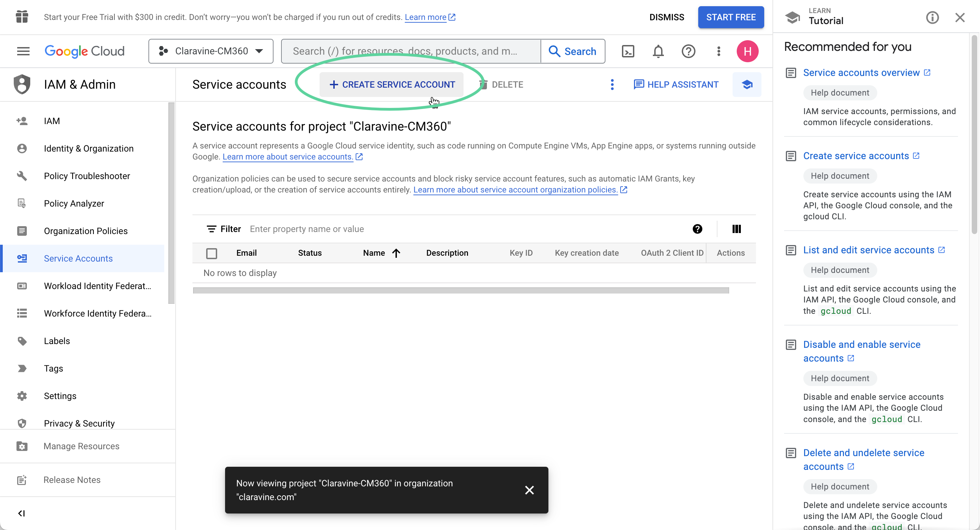The height and width of the screenshot is (530, 980).
Task: Click the Key creation date column header
Action: point(586,253)
